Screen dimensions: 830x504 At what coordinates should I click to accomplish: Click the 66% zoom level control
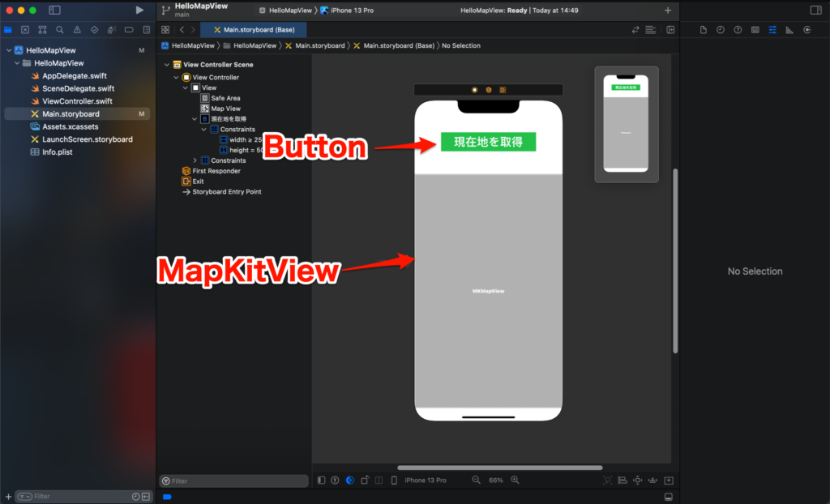[496, 480]
